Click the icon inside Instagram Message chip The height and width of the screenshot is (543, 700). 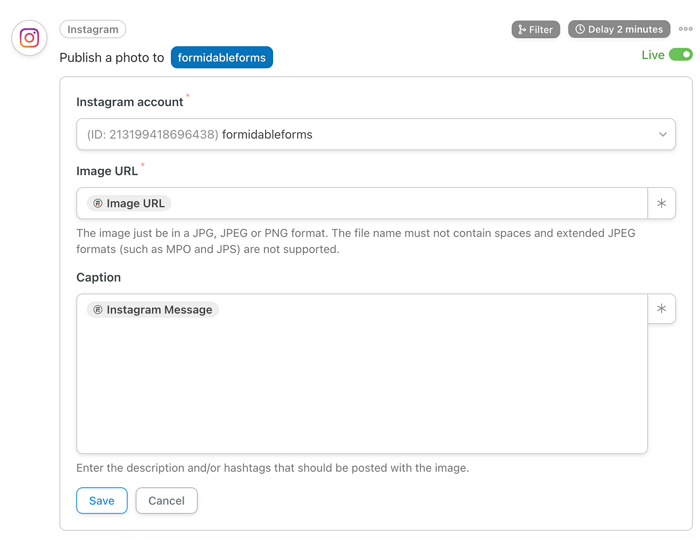coord(98,310)
